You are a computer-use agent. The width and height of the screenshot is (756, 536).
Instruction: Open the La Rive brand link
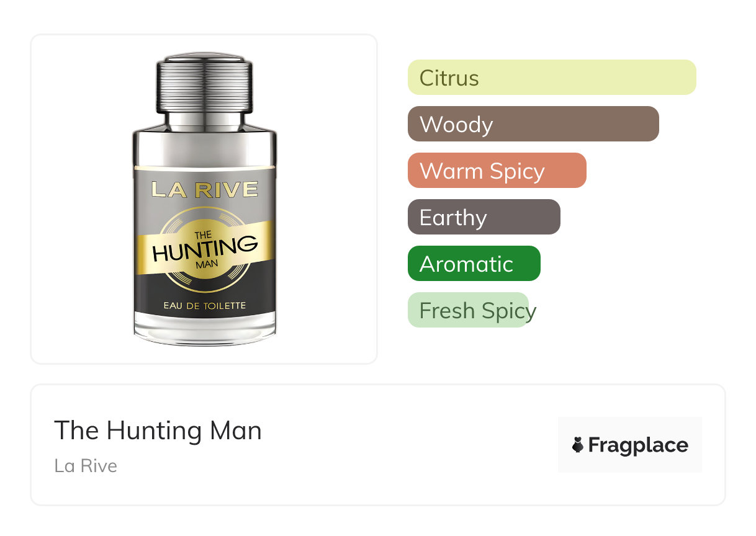[x=86, y=466]
